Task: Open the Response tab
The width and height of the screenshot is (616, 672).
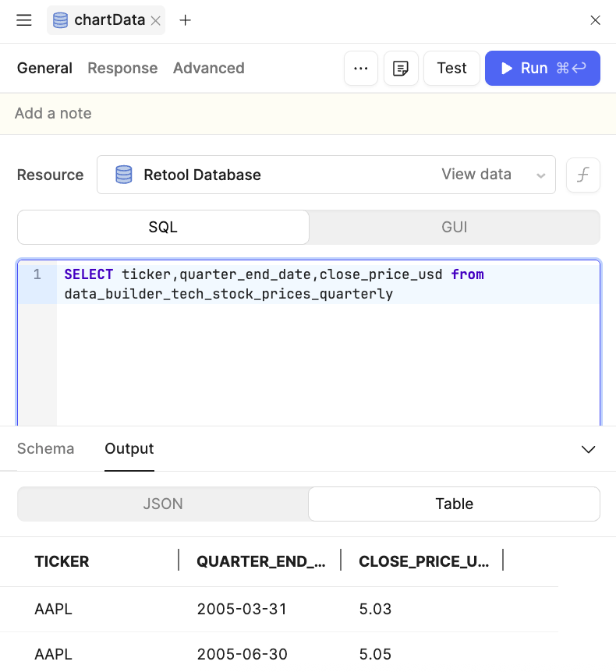Action: click(x=122, y=68)
